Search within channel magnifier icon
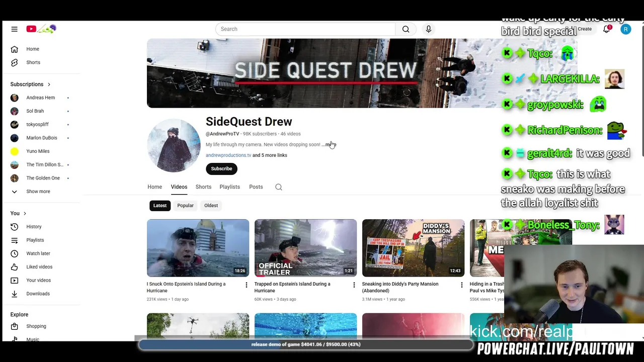Screen dimensions: 644x362 tap(279, 187)
